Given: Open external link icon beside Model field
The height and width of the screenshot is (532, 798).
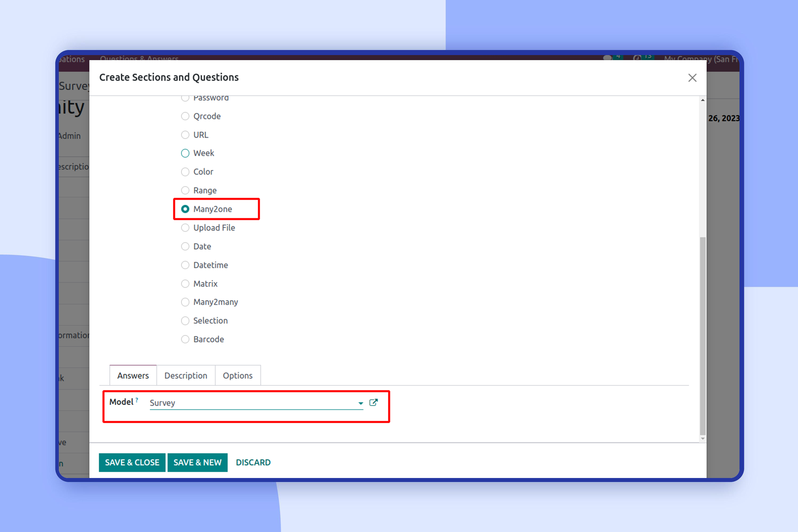Looking at the screenshot, I should click(x=373, y=402).
